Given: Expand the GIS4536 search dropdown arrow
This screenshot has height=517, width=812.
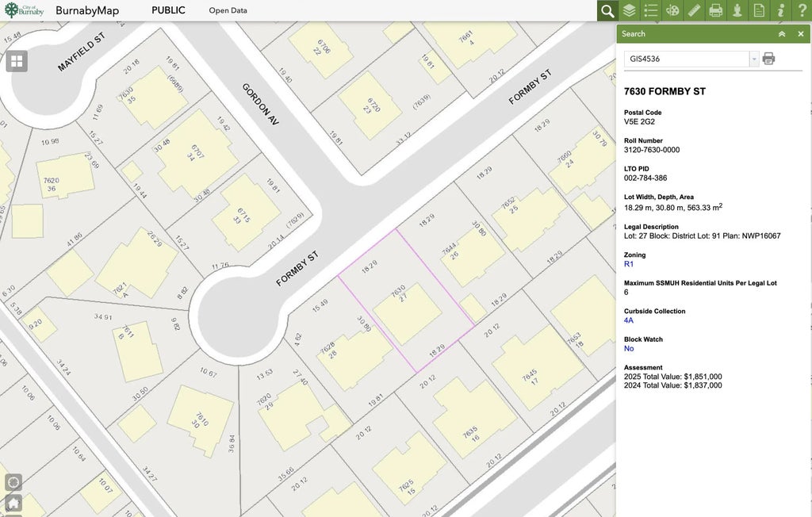Looking at the screenshot, I should (754, 59).
